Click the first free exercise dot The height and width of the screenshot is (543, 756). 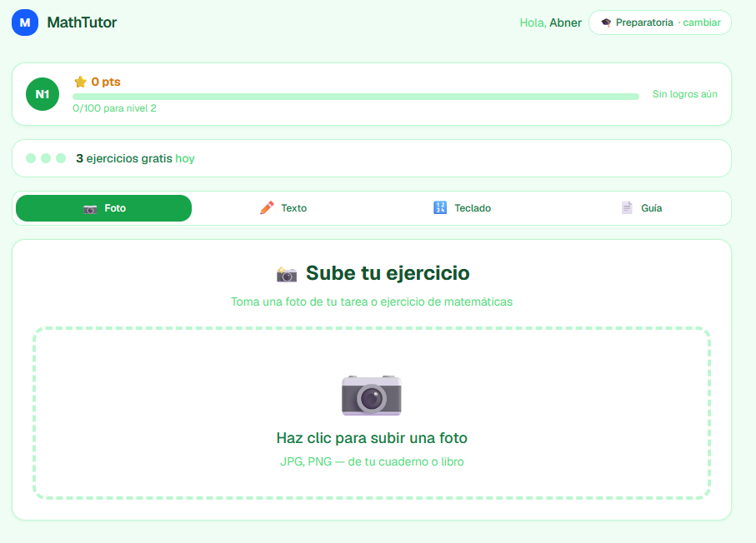coord(31,158)
